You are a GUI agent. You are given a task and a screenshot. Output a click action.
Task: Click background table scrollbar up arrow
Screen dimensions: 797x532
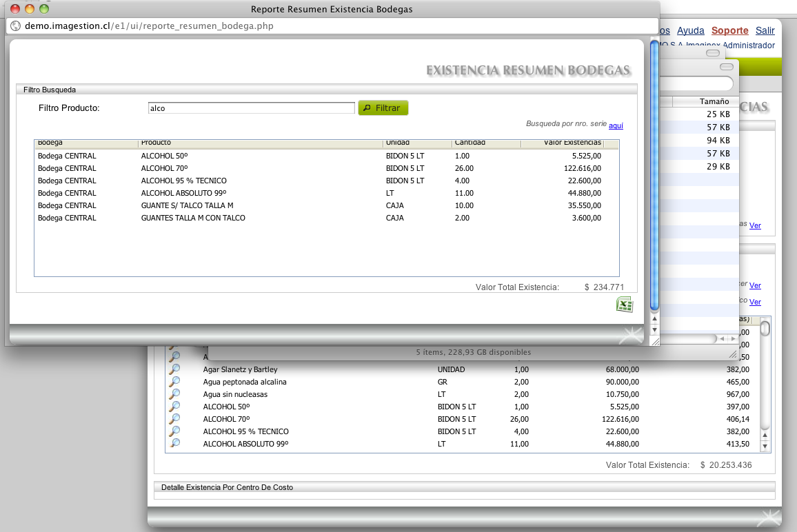(765, 436)
